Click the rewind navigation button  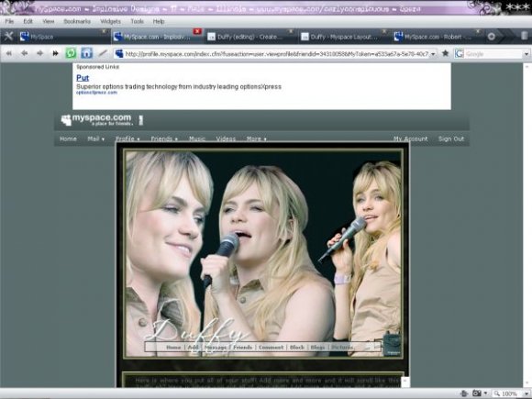(x=9, y=53)
